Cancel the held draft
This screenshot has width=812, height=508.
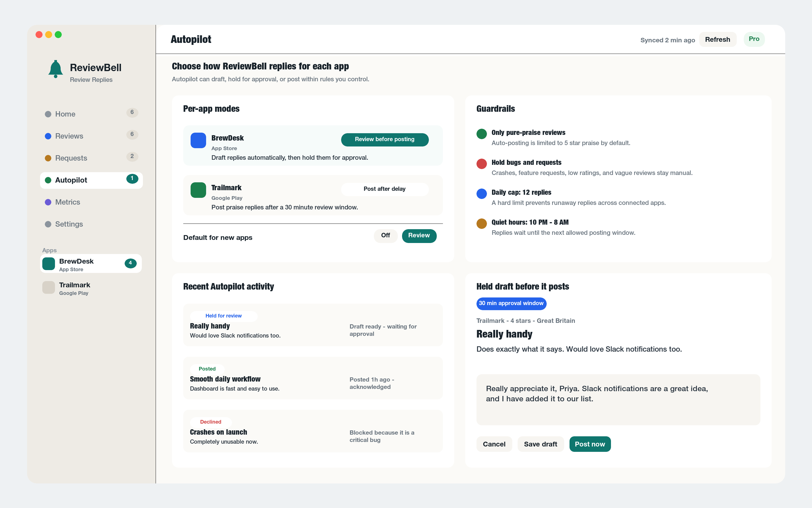point(494,444)
